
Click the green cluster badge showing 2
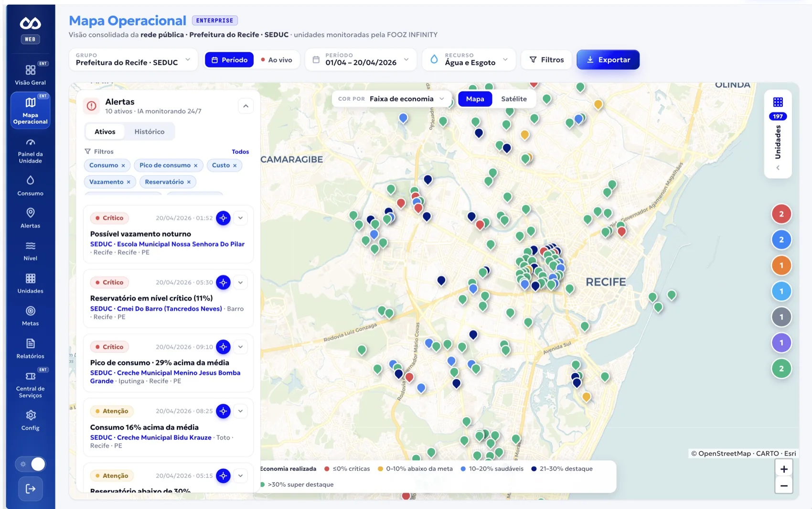coord(781,368)
